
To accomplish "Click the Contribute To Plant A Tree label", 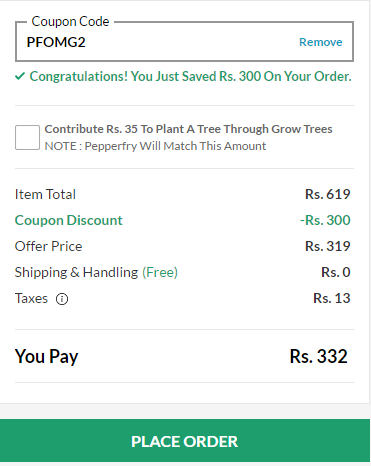I will tap(188, 129).
